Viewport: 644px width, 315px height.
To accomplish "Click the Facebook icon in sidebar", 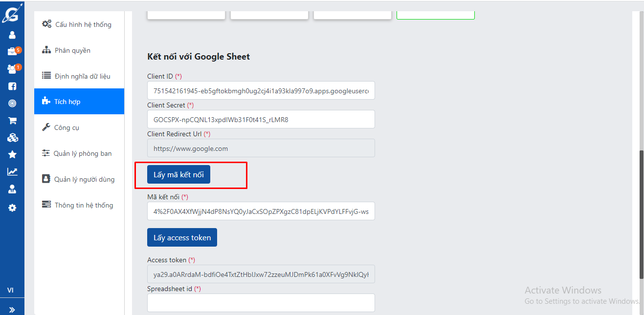I will click(x=12, y=86).
